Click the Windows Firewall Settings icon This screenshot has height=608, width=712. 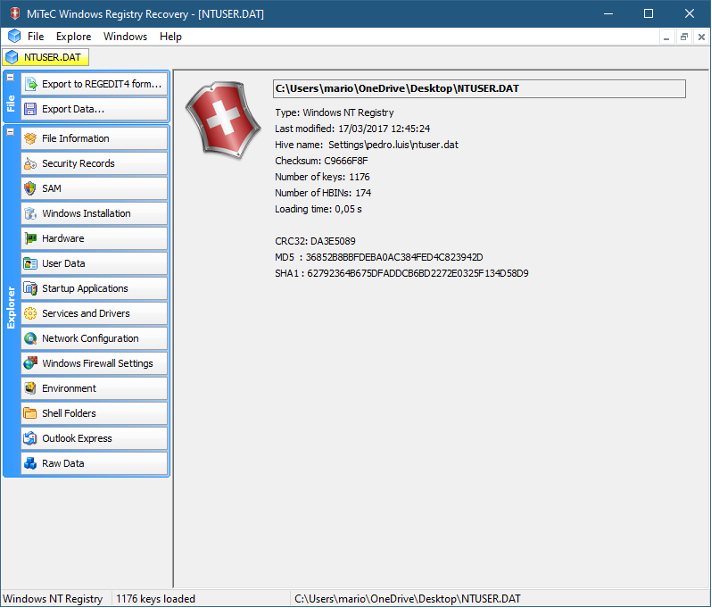point(30,363)
